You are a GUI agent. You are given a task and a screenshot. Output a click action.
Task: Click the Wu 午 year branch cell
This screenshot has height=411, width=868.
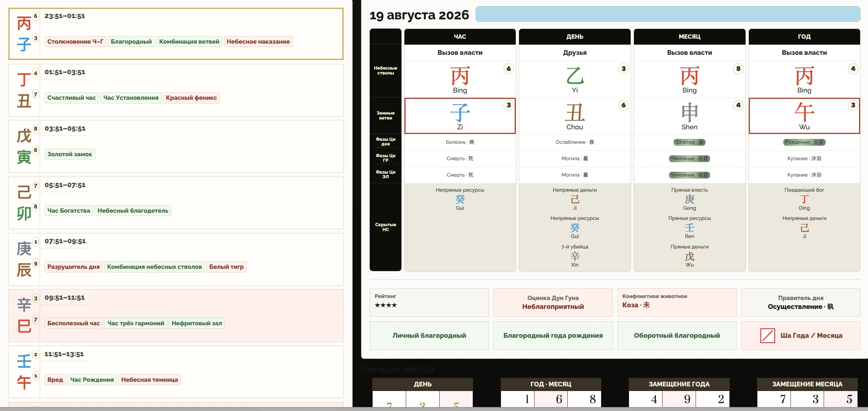point(804,116)
